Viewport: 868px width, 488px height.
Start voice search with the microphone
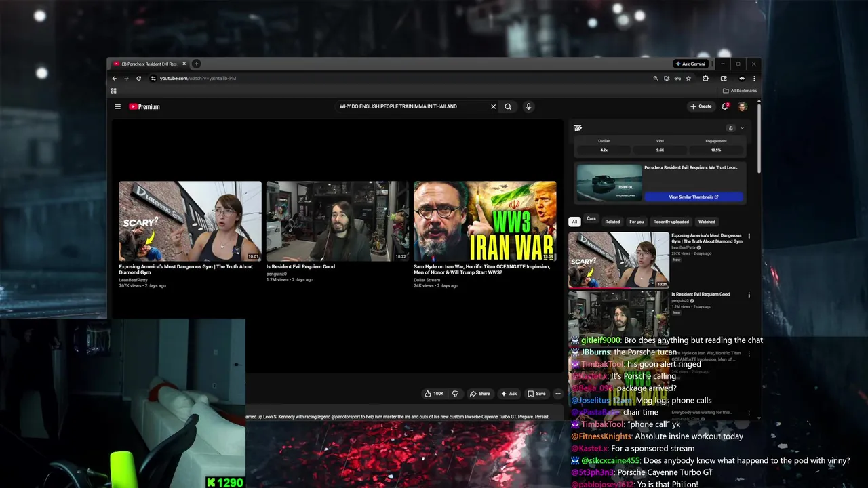tap(528, 106)
